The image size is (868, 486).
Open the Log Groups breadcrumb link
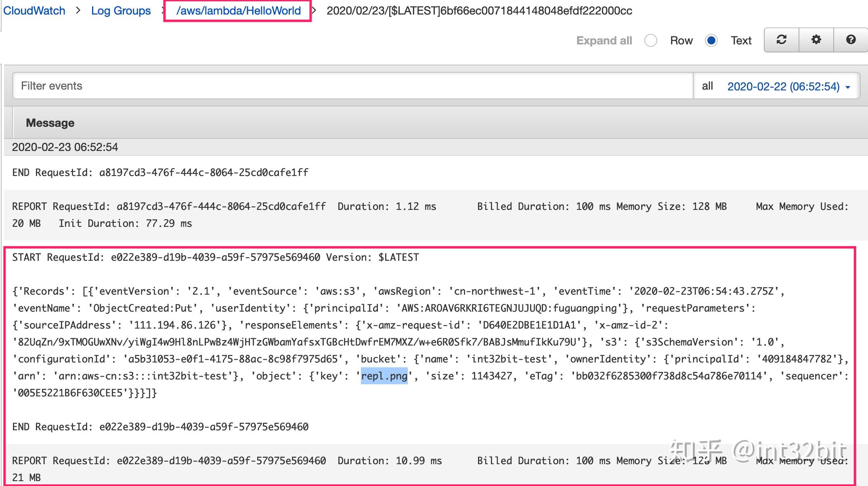(120, 11)
